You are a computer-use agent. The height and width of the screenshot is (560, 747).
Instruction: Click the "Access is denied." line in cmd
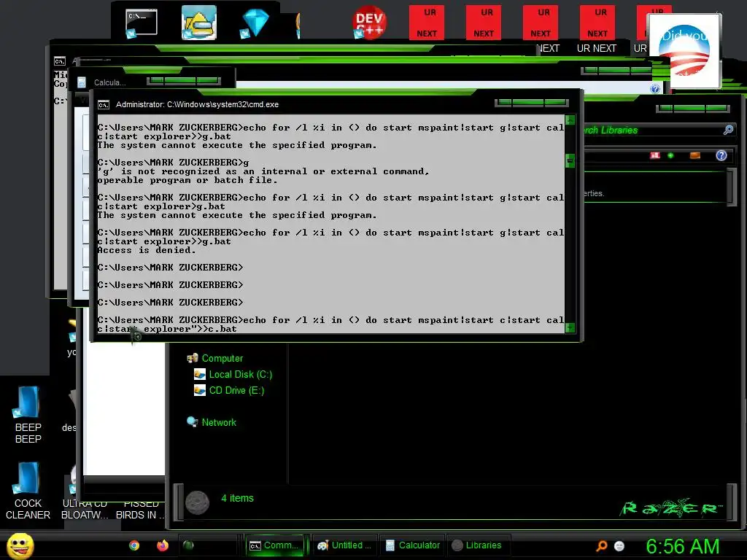click(147, 251)
